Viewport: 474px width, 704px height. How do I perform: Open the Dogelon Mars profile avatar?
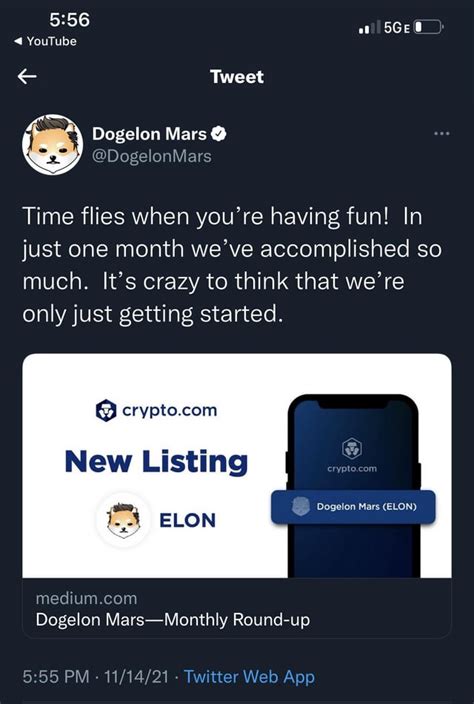(53, 144)
